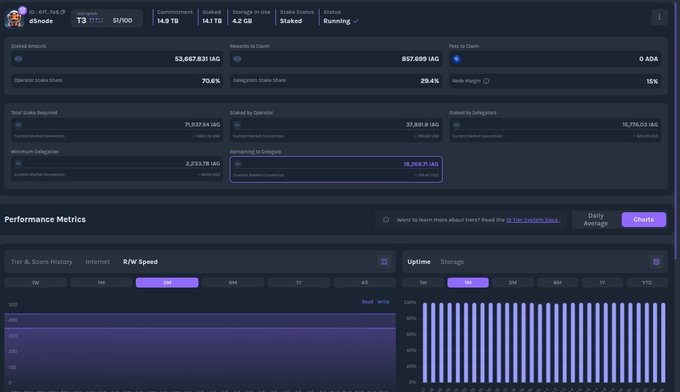The height and width of the screenshot is (392, 680).
Task: Set R/W Speed range to 1M
Action: coord(101,283)
